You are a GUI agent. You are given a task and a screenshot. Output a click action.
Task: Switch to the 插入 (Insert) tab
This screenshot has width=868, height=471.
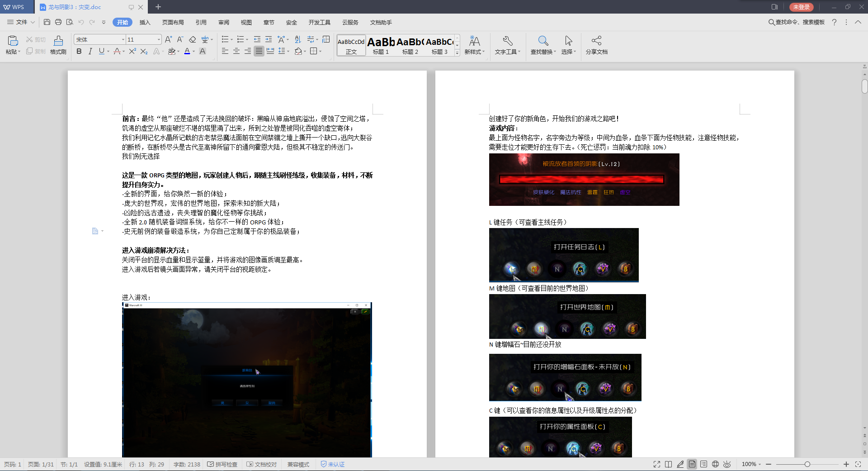coord(145,22)
